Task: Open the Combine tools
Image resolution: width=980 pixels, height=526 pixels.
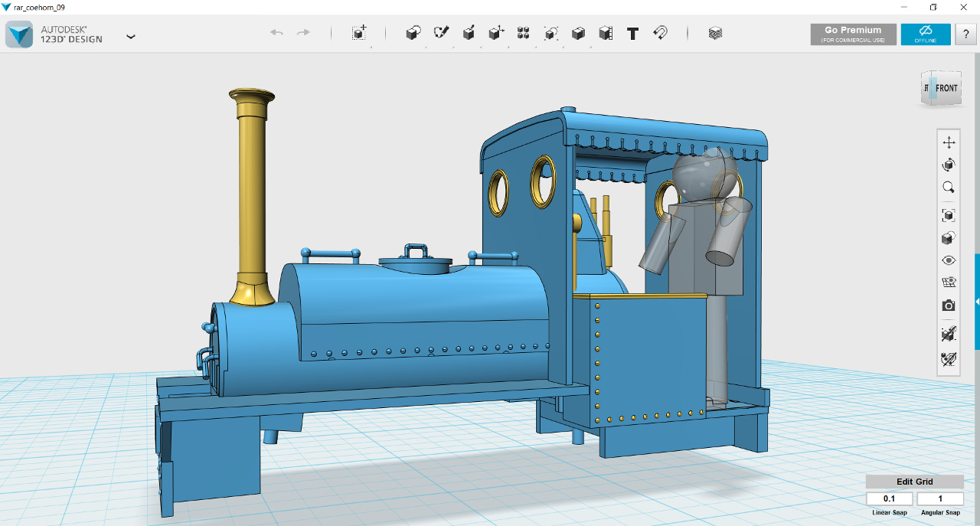Action: (x=579, y=33)
